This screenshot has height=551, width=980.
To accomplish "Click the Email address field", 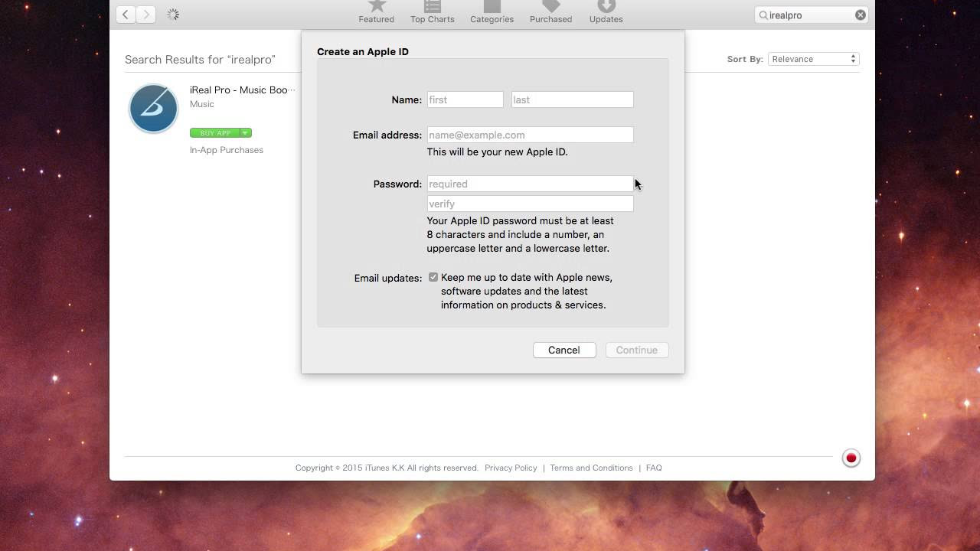I will pyautogui.click(x=530, y=135).
